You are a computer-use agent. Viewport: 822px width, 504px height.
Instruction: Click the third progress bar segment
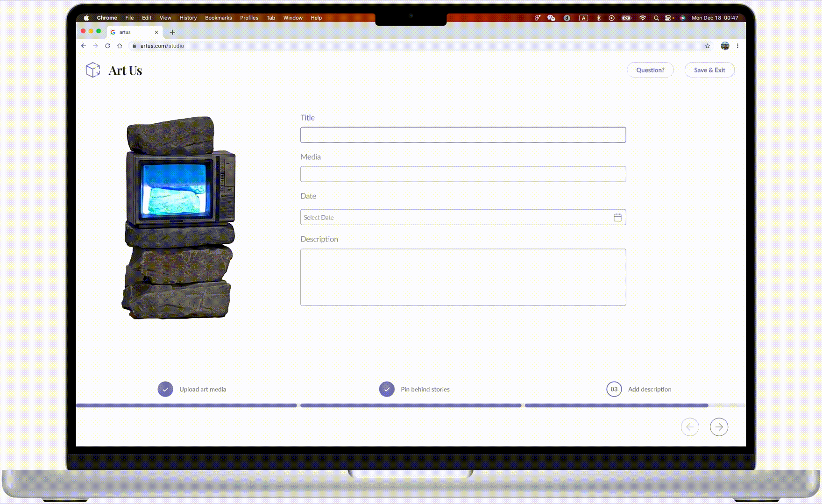[635, 405]
